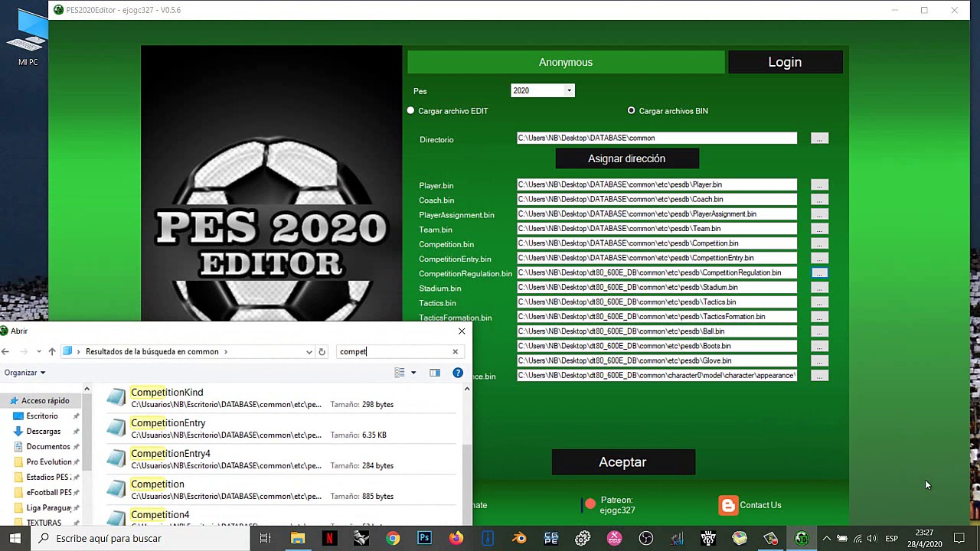Open Photoshop from taskbar
This screenshot has height=551, width=980.
[x=424, y=538]
